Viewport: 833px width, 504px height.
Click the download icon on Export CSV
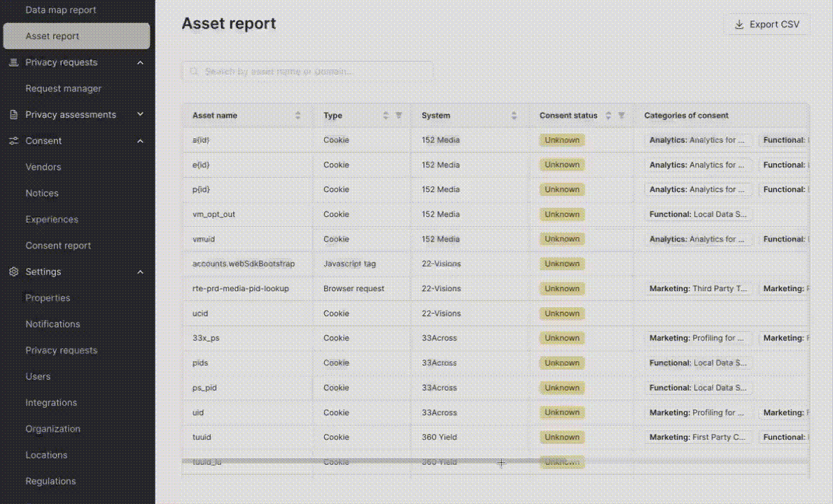[738, 24]
